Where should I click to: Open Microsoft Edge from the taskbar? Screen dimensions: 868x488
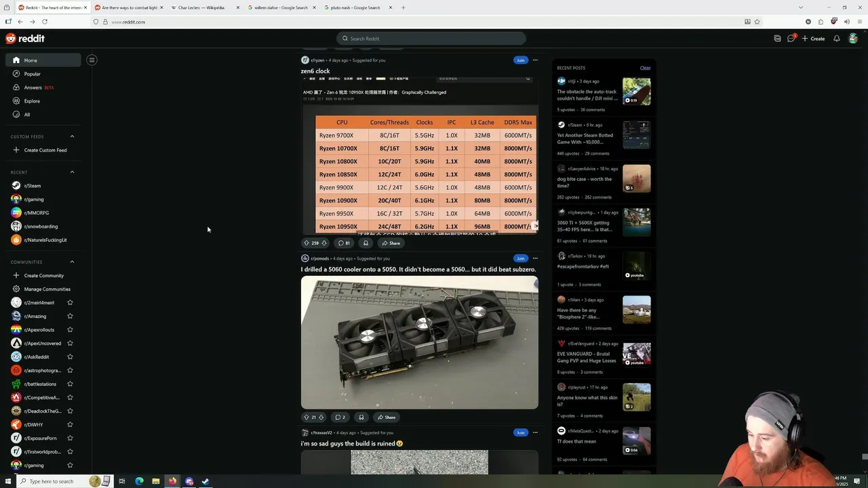coord(139,481)
